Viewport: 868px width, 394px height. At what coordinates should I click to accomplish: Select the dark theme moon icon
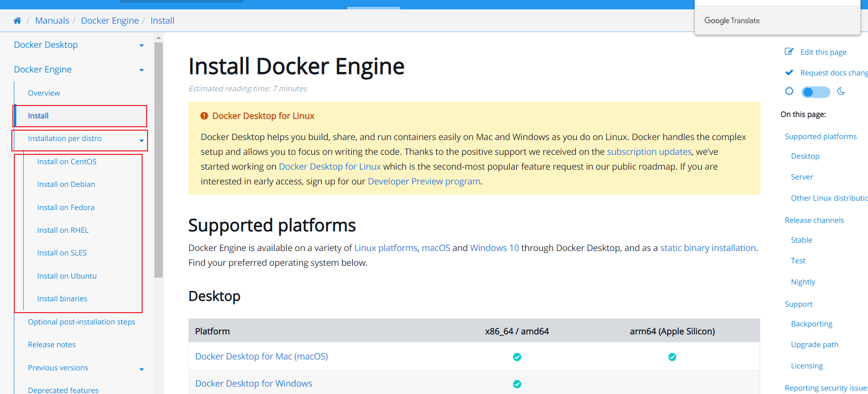click(841, 91)
